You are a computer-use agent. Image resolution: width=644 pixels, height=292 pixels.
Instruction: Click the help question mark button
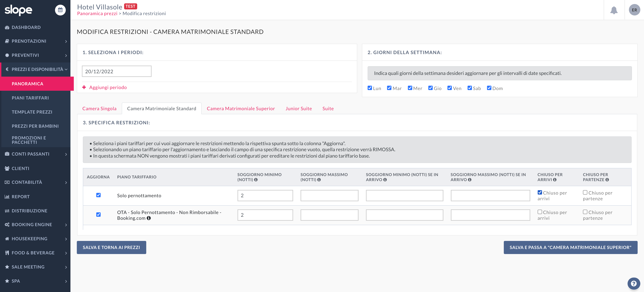633,283
